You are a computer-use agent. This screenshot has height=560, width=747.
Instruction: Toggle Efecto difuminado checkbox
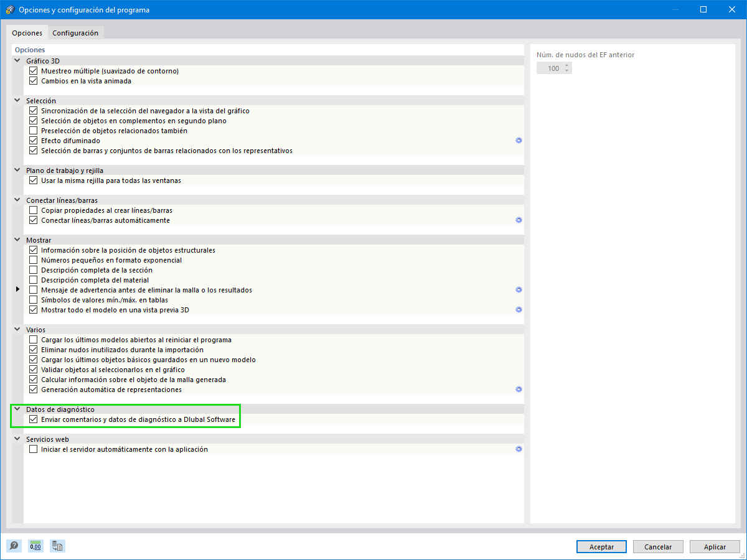pos(34,141)
